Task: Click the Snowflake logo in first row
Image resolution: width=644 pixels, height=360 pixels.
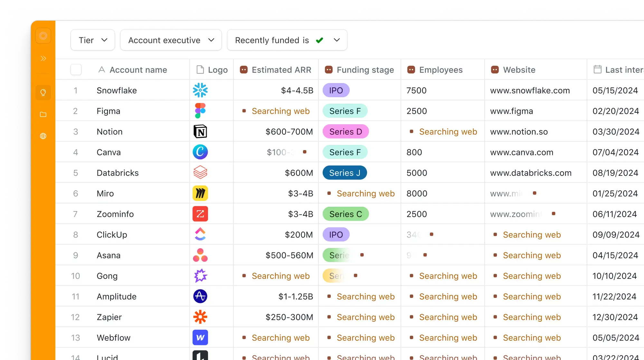Action: coord(200,90)
